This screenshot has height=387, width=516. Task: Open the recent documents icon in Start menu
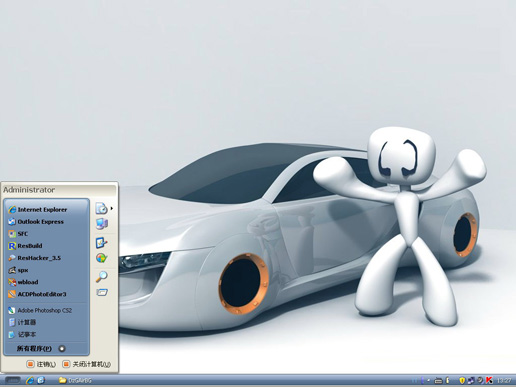point(101,208)
